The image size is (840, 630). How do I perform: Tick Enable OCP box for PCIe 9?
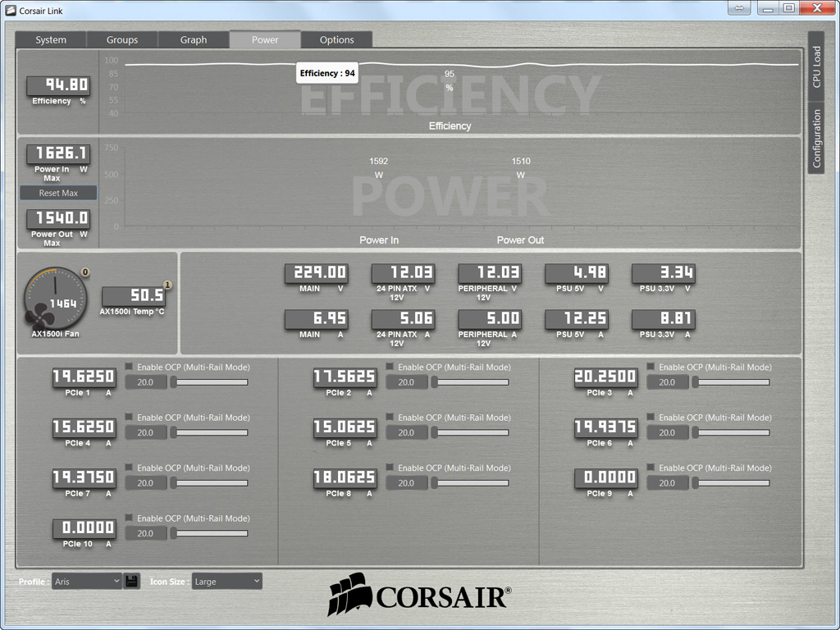[x=651, y=467]
